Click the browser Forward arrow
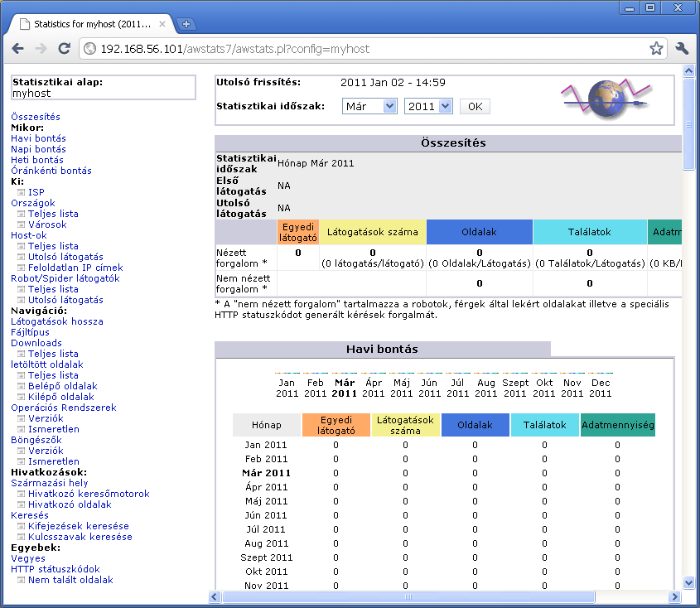 point(41,49)
